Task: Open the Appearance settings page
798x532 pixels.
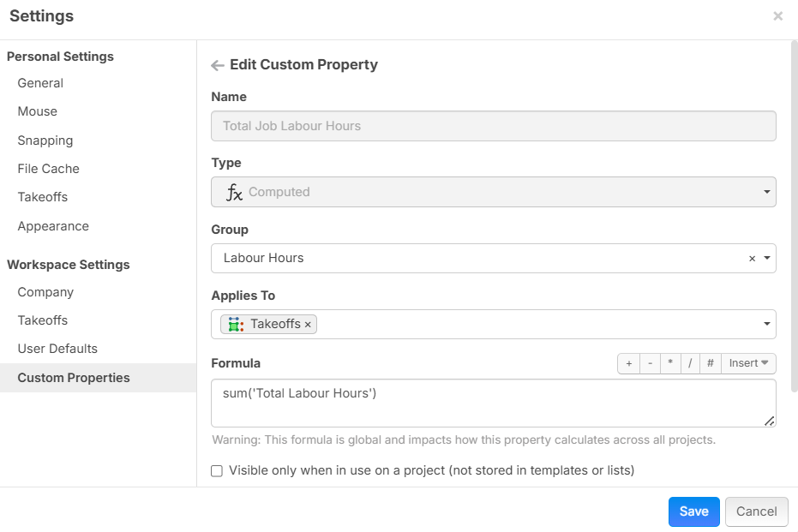Action: 53,226
